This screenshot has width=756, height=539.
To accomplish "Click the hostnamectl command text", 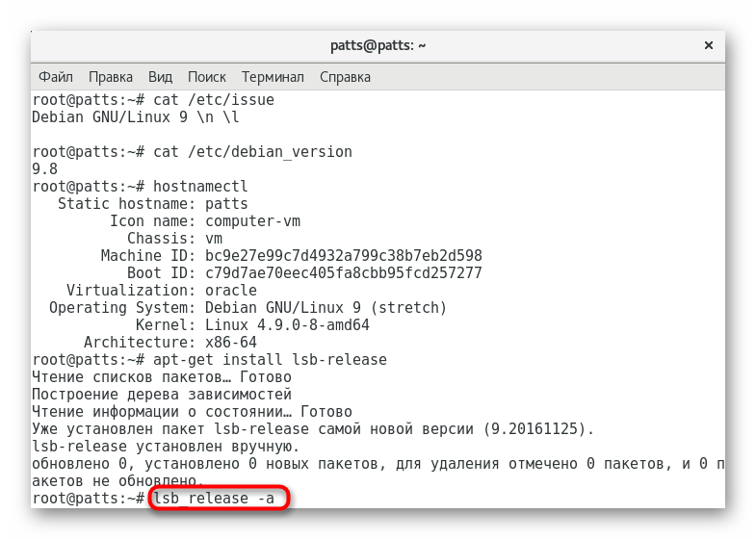I will click(200, 186).
